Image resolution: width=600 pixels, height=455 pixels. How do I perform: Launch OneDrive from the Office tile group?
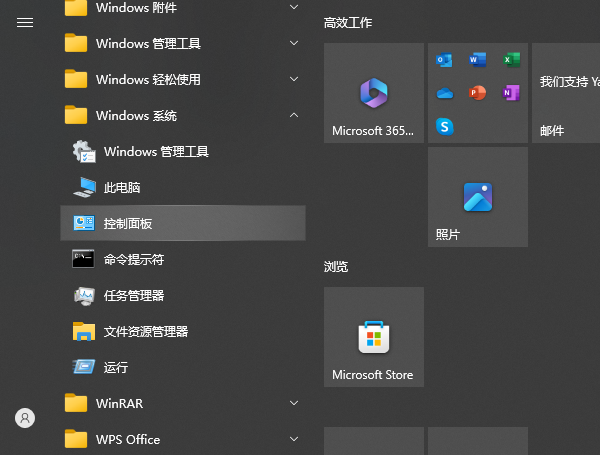click(x=445, y=93)
